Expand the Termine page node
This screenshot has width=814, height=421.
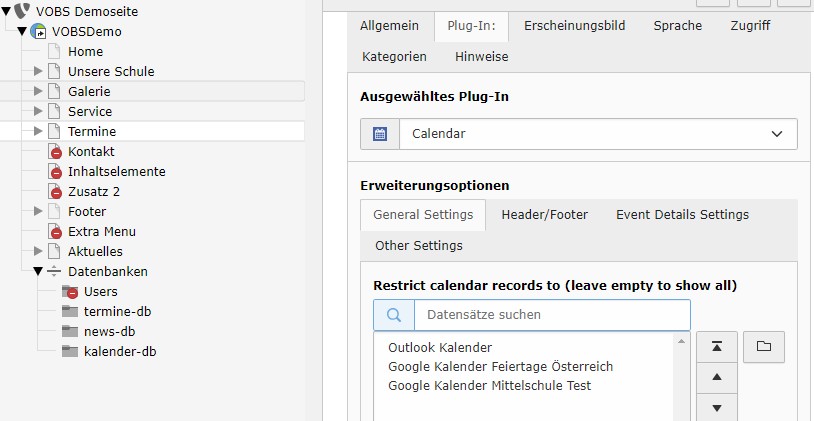(x=39, y=131)
